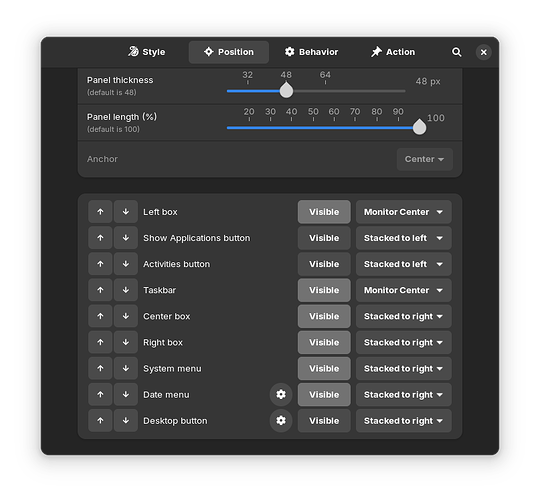
Task: Open the Anchor Center dropdown
Action: pos(424,159)
